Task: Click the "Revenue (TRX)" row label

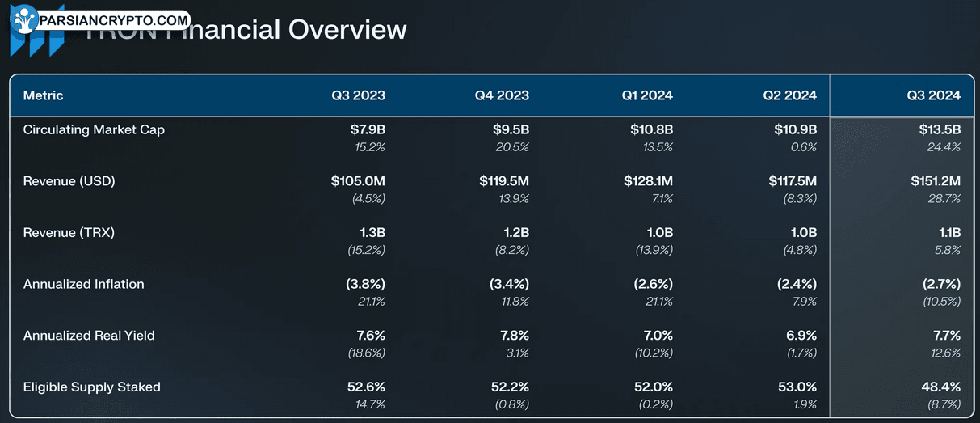Action: [69, 233]
